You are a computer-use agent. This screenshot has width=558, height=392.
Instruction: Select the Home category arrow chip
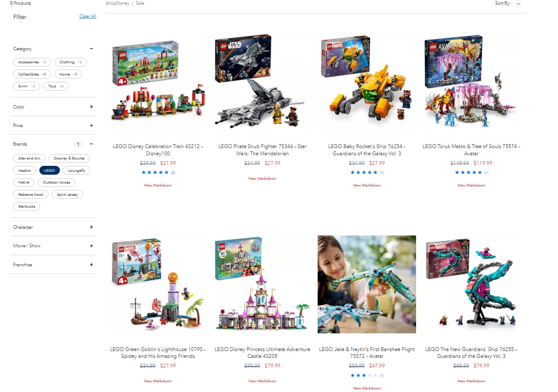(68, 74)
